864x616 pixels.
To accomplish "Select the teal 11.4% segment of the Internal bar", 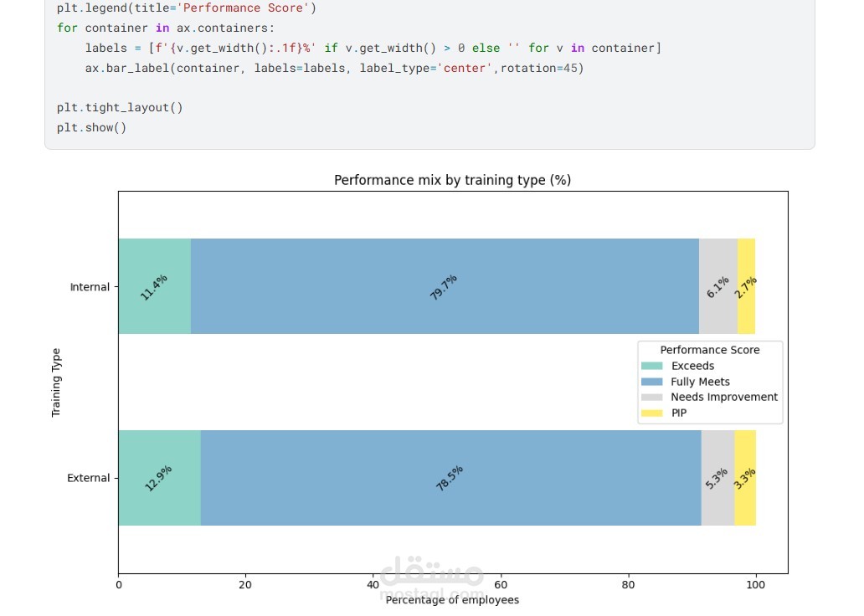I will coord(154,285).
